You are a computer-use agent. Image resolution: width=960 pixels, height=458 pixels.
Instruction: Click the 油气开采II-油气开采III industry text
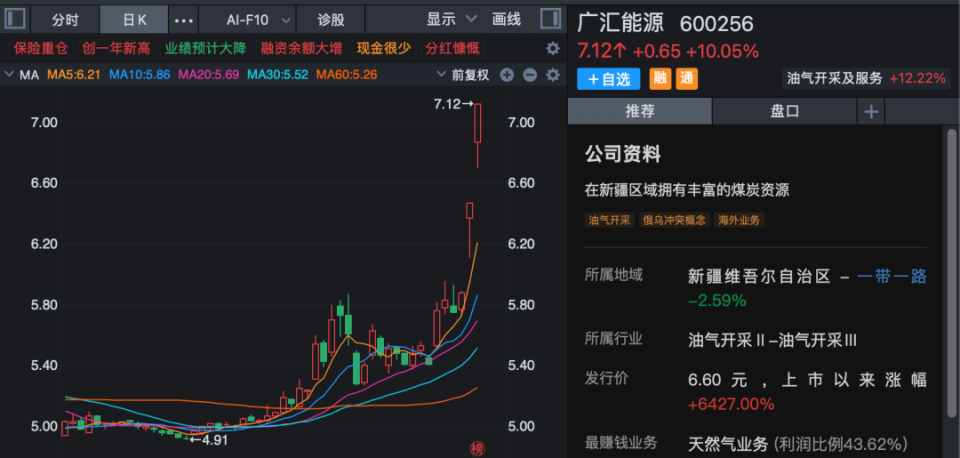tap(772, 340)
